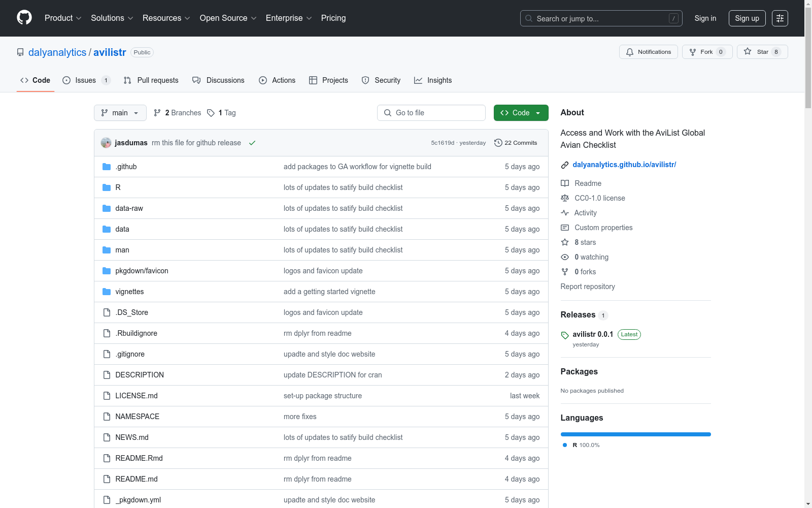Expand the Open Source menu

(x=228, y=18)
